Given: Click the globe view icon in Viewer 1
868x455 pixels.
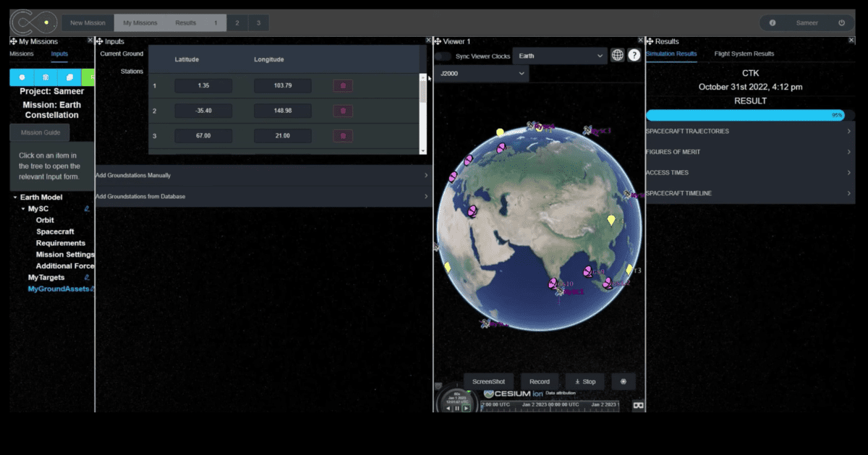Looking at the screenshot, I should click(x=617, y=56).
